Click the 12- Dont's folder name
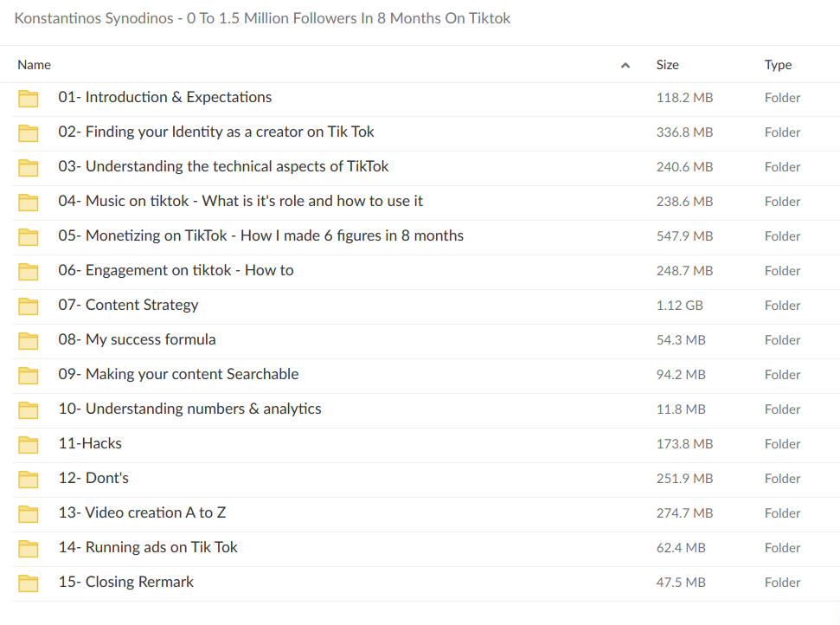Viewport: 840px width, 625px height. [93, 478]
